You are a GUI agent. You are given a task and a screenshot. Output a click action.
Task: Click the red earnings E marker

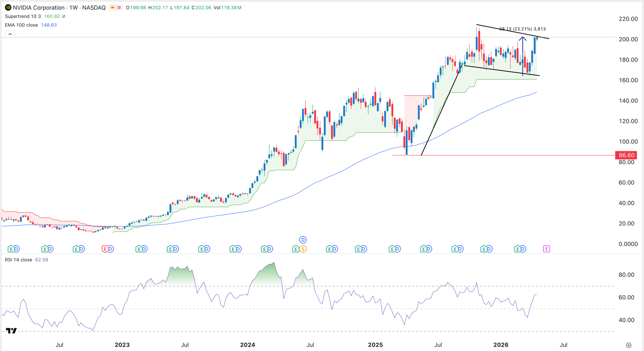pyautogui.click(x=105, y=249)
